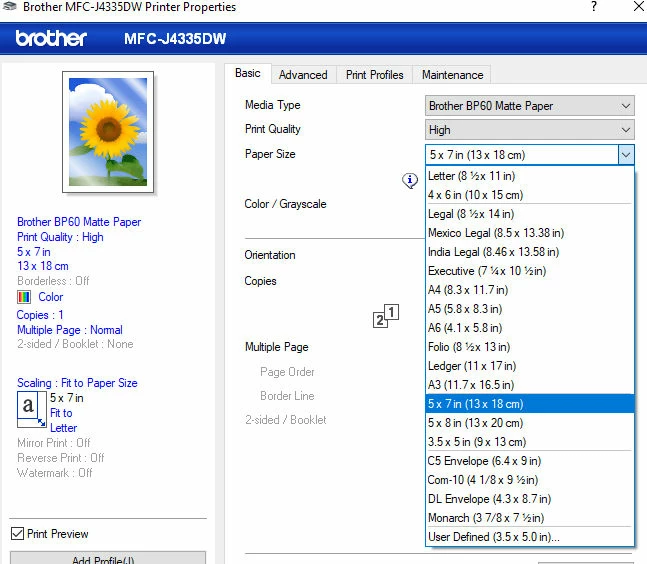Select India Legal paper size
647x564 pixels.
click(529, 252)
